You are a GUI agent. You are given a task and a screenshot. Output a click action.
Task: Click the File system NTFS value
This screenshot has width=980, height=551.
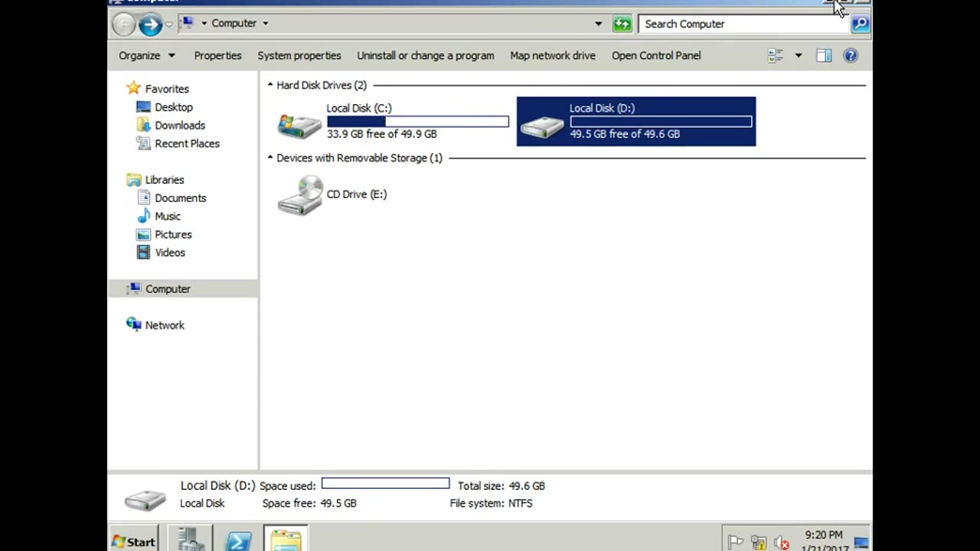click(x=521, y=503)
